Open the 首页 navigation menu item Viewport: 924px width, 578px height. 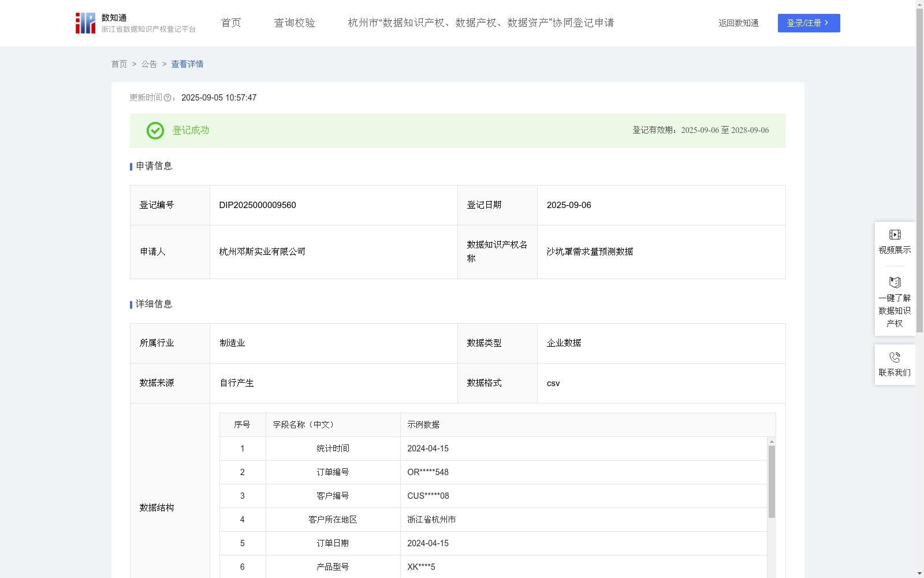[x=230, y=23]
